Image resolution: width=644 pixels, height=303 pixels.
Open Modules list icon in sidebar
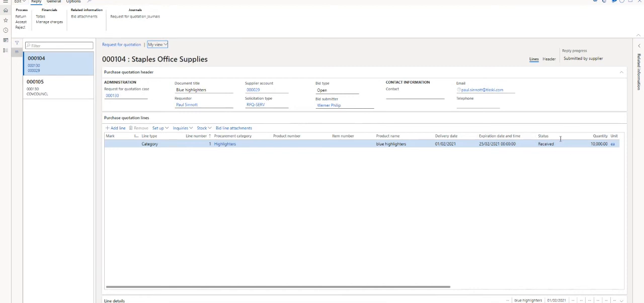point(6,50)
